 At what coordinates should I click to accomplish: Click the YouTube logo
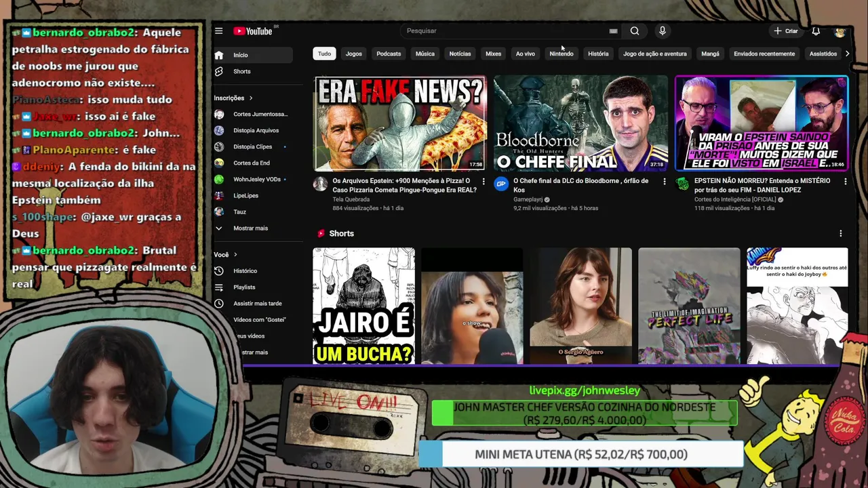pyautogui.click(x=253, y=30)
